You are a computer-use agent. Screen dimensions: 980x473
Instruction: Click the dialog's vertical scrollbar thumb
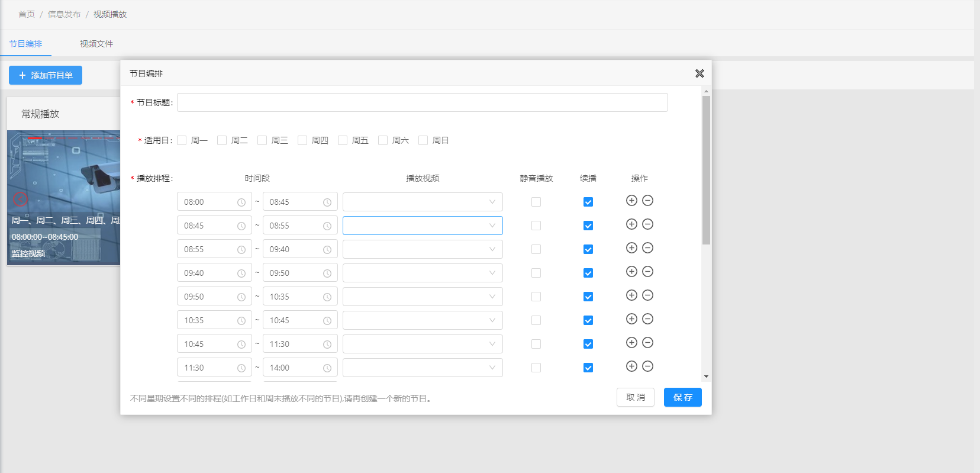[706, 170]
